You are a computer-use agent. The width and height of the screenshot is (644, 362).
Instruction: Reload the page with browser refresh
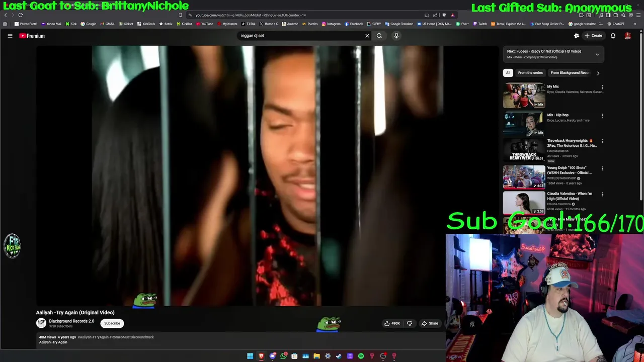tap(21, 15)
